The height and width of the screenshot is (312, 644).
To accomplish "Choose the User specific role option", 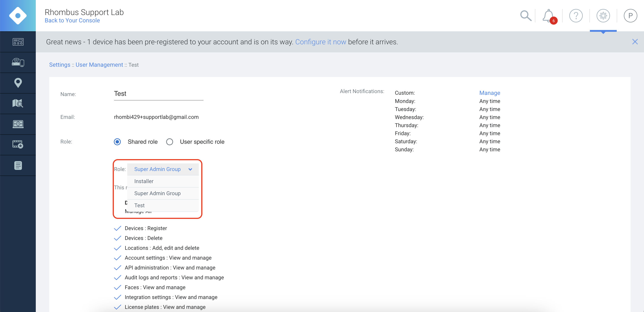I will 169,142.
